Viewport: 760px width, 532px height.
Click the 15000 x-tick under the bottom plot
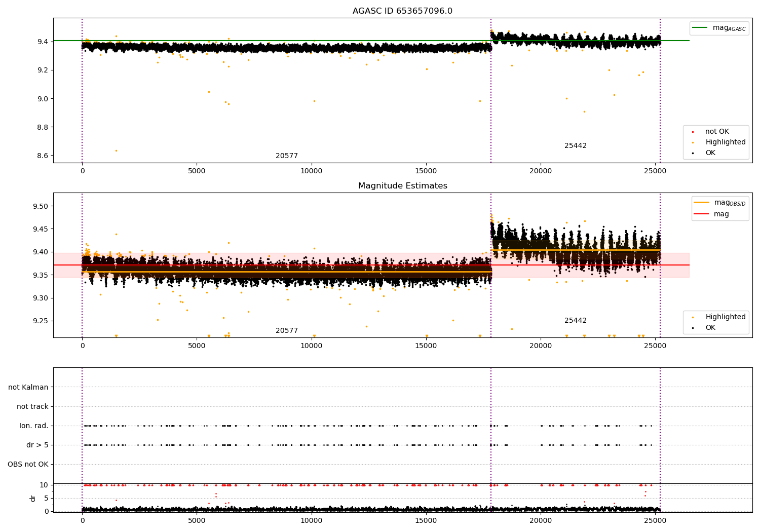426,520
